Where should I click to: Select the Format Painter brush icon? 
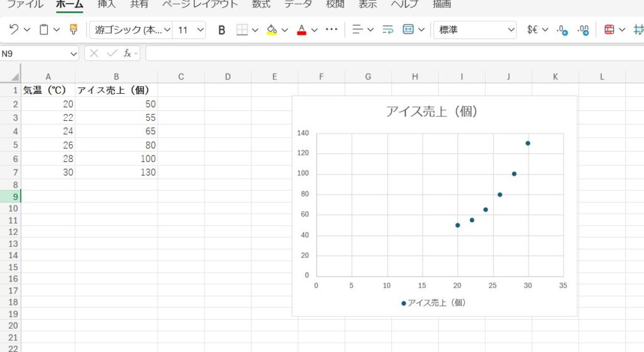coord(74,30)
